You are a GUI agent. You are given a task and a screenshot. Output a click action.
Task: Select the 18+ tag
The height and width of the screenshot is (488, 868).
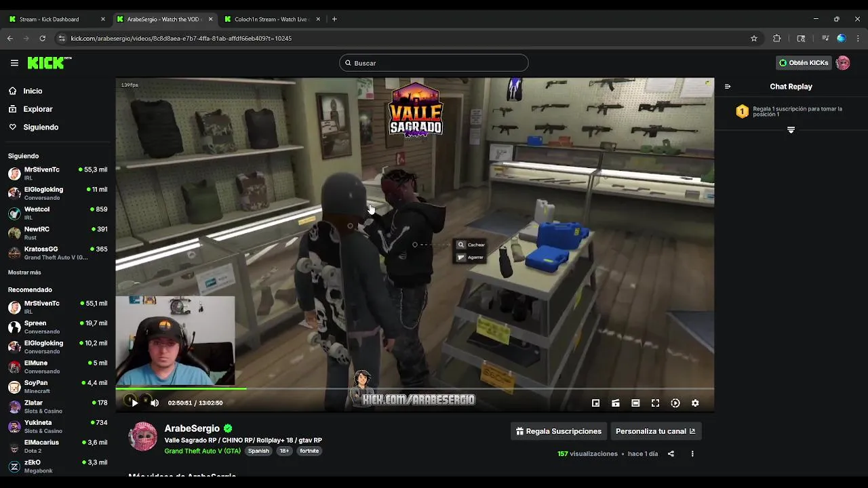[284, 451]
